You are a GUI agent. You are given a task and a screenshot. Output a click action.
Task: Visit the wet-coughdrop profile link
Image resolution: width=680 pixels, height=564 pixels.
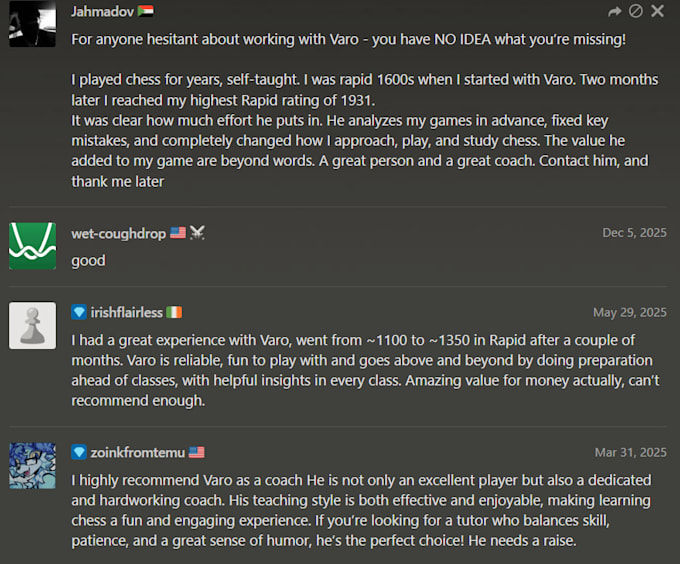pyautogui.click(x=118, y=234)
